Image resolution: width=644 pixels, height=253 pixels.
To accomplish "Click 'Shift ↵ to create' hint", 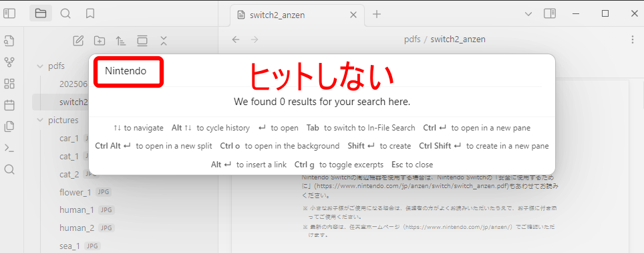I will pyautogui.click(x=379, y=146).
